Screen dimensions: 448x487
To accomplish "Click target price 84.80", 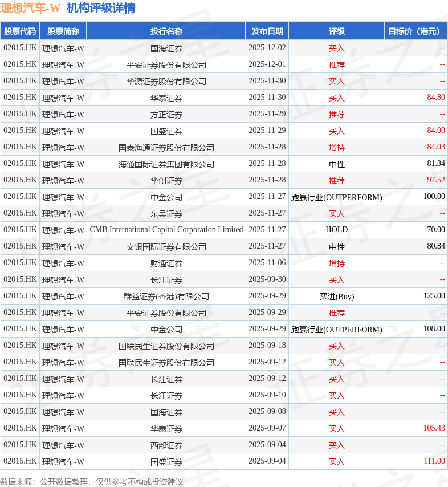I will [436, 97].
